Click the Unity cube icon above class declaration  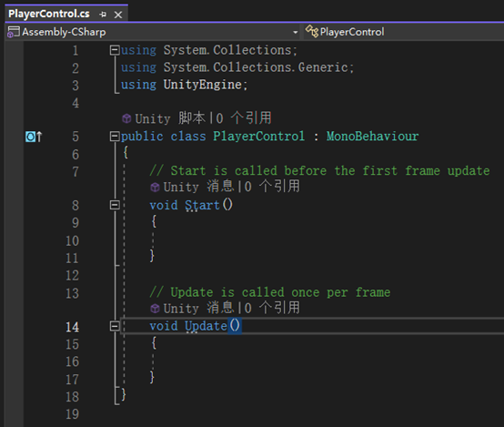tap(126, 118)
